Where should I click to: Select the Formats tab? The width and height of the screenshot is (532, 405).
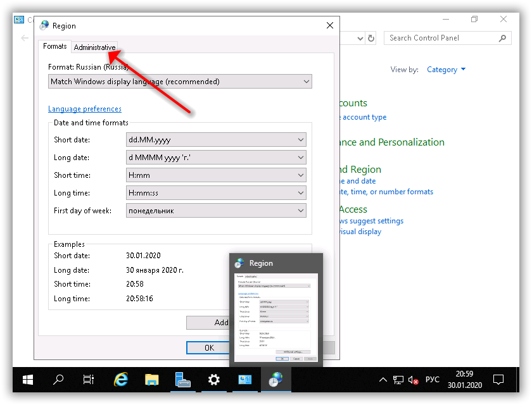point(55,47)
